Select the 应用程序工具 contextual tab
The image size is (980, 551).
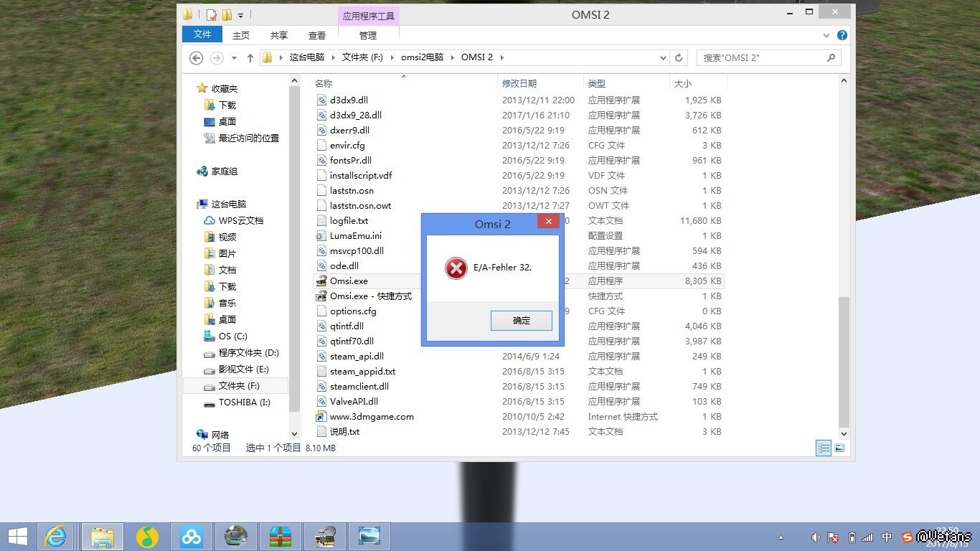368,16
